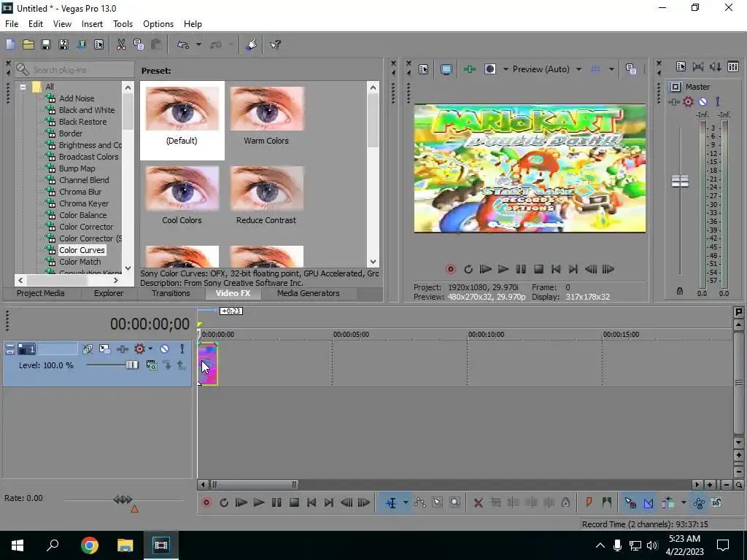The width and height of the screenshot is (747, 560).
Task: Click the Master volume fader
Action: 680,181
